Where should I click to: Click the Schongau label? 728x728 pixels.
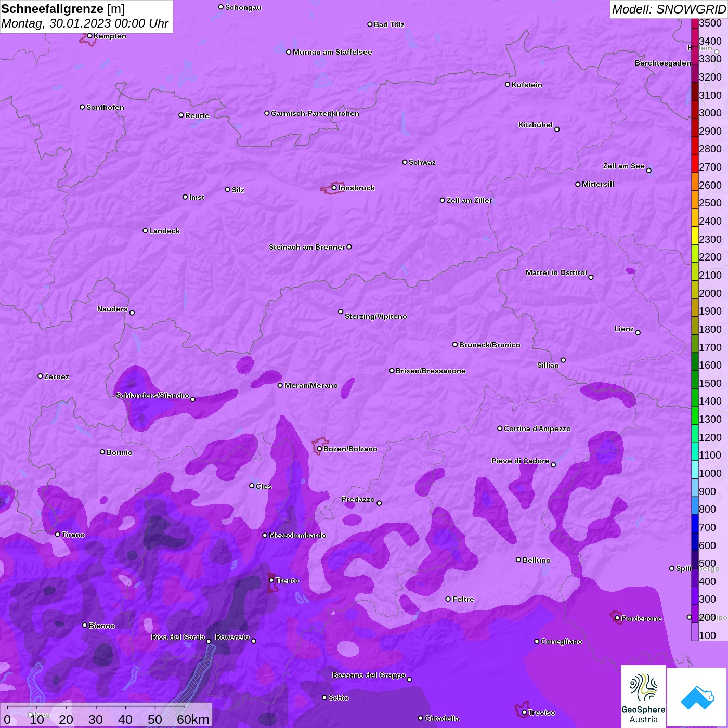tap(243, 7)
